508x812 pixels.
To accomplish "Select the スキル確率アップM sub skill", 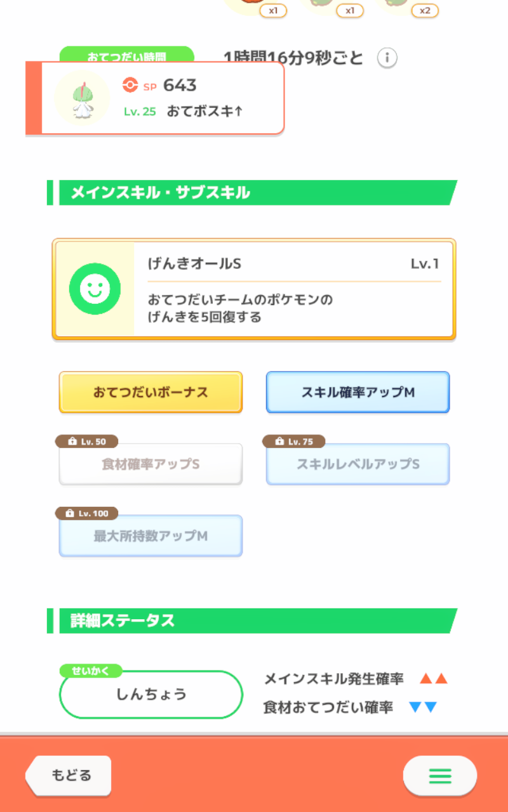I will tap(358, 392).
